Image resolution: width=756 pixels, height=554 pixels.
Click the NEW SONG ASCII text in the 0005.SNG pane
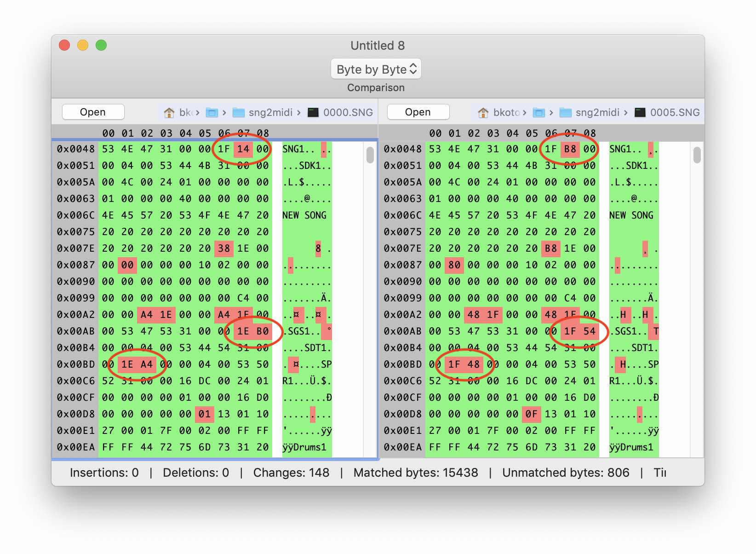pyautogui.click(x=631, y=215)
